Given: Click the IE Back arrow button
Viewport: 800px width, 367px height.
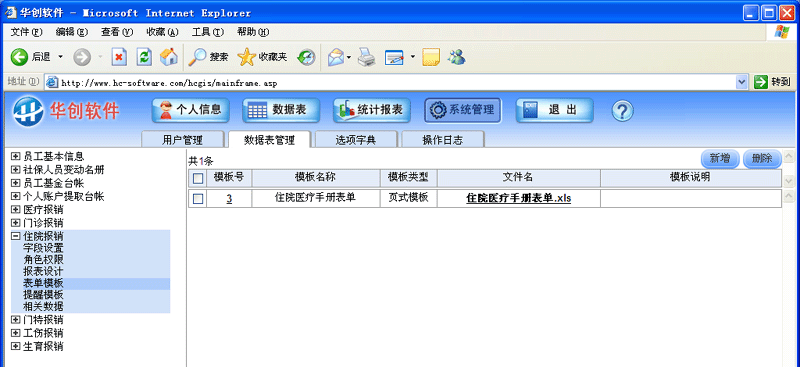Looking at the screenshot, I should [19, 57].
